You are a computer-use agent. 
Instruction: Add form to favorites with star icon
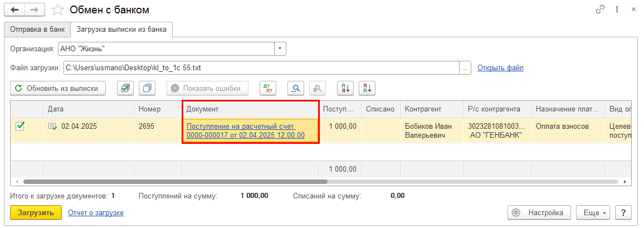(57, 10)
